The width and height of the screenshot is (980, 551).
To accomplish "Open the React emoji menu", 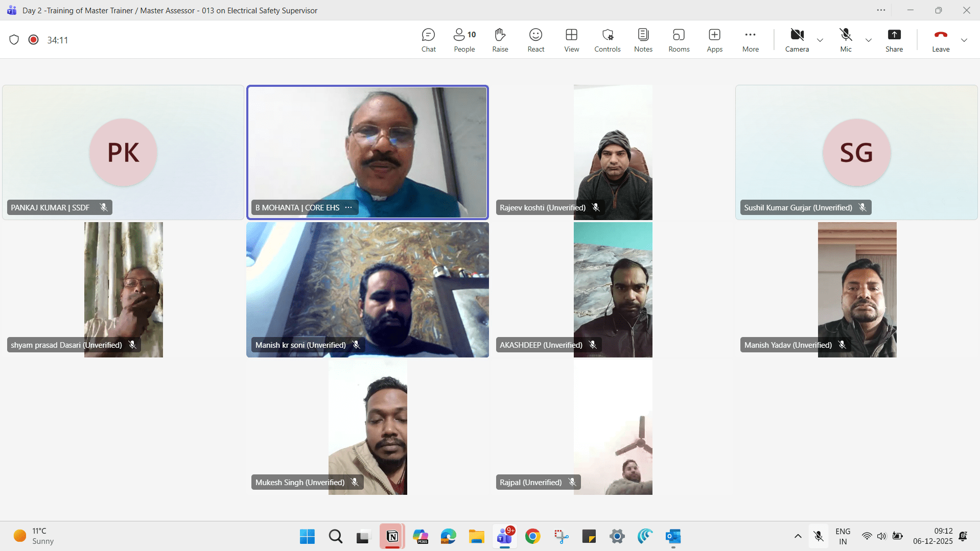I will point(535,40).
